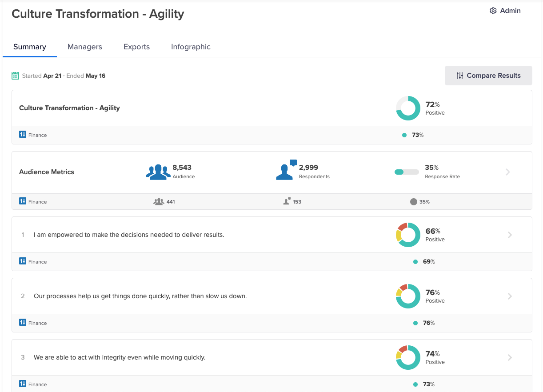The image size is (543, 392).
Task: Click the response rate progress bar
Action: click(x=407, y=172)
